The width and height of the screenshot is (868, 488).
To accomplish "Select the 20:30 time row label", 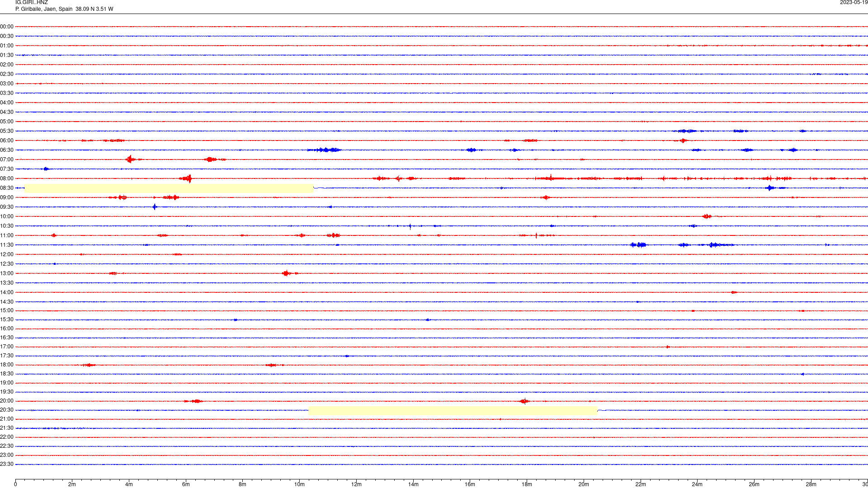I will [7, 410].
